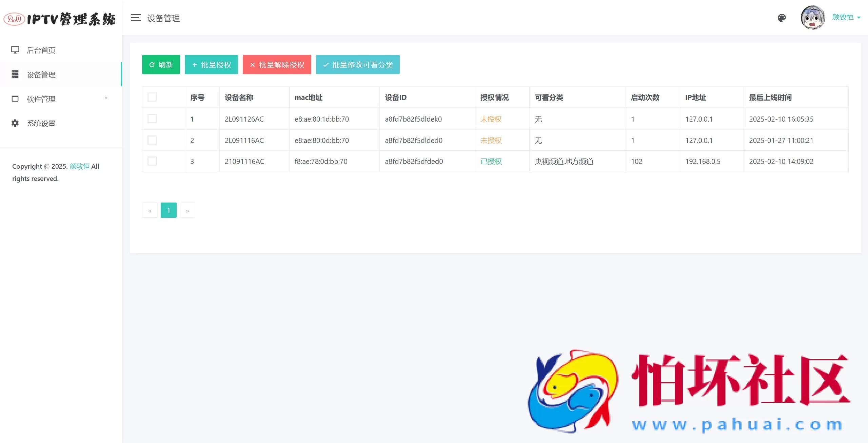Viewport: 868px width, 443px height.
Task: Click 未授权 status for device 2L091116AC
Action: (x=491, y=140)
